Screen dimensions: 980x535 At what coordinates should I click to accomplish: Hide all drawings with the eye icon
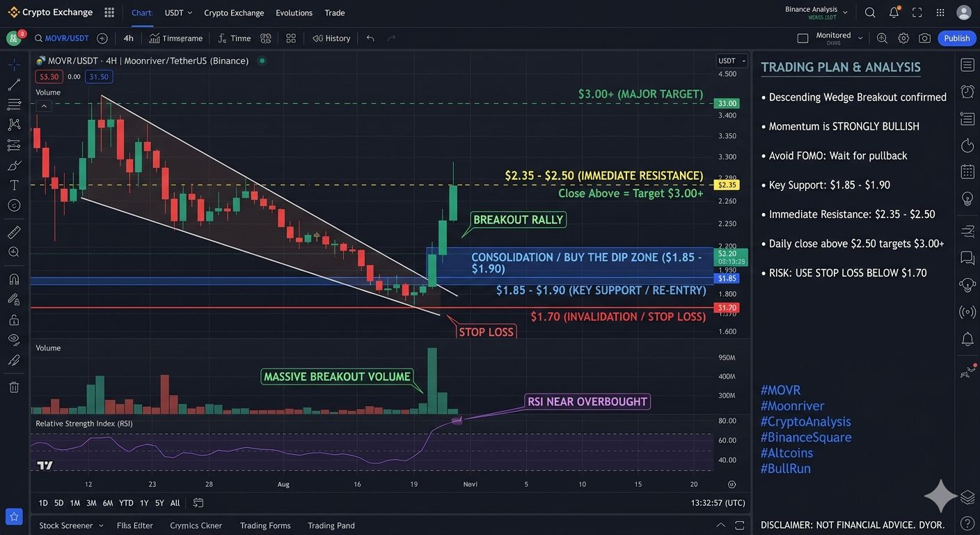coord(14,340)
